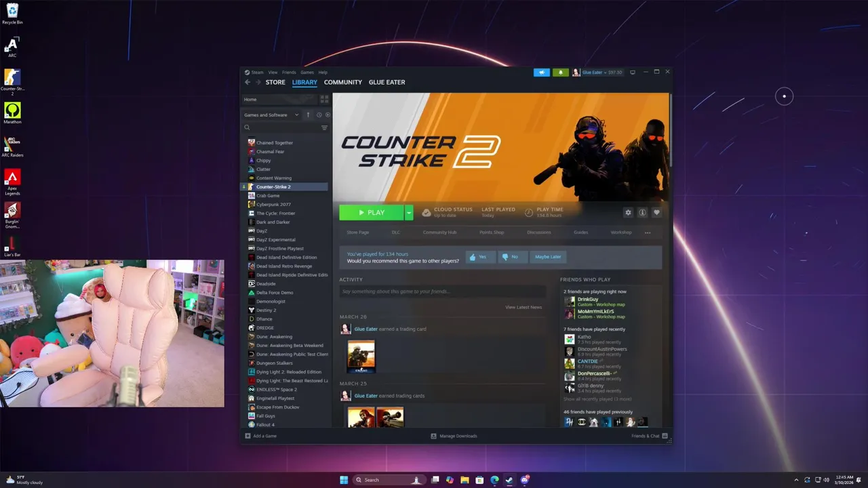Screen dimensions: 868x488
Task: Go back with the left arrow
Action: [248, 82]
